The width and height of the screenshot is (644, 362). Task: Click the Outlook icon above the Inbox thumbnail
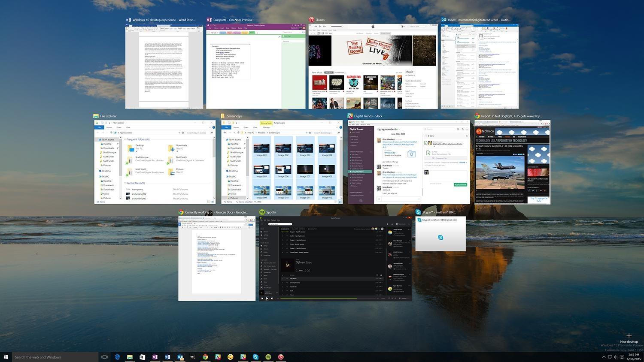click(x=444, y=20)
